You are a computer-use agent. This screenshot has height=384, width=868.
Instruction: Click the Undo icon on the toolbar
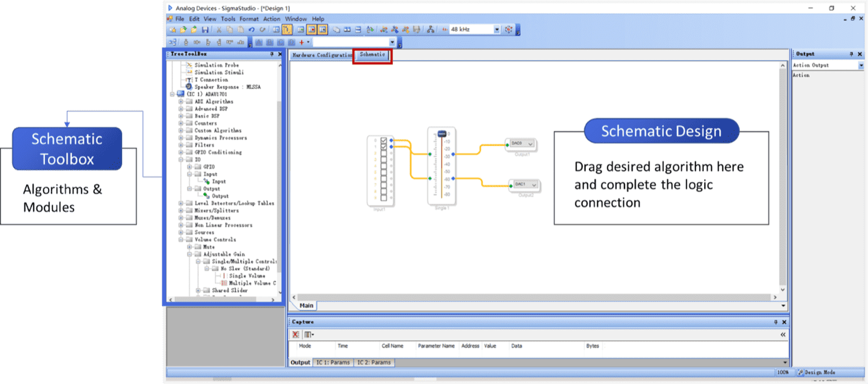click(x=251, y=29)
